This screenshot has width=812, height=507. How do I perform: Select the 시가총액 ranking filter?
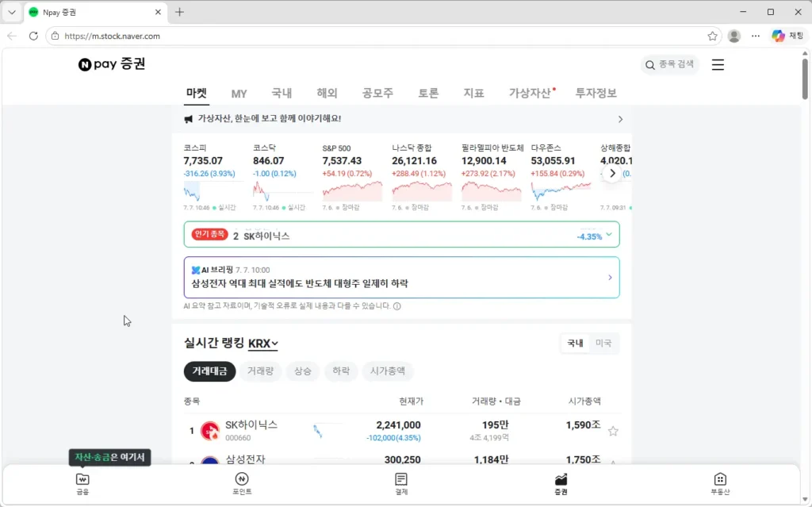tap(388, 371)
